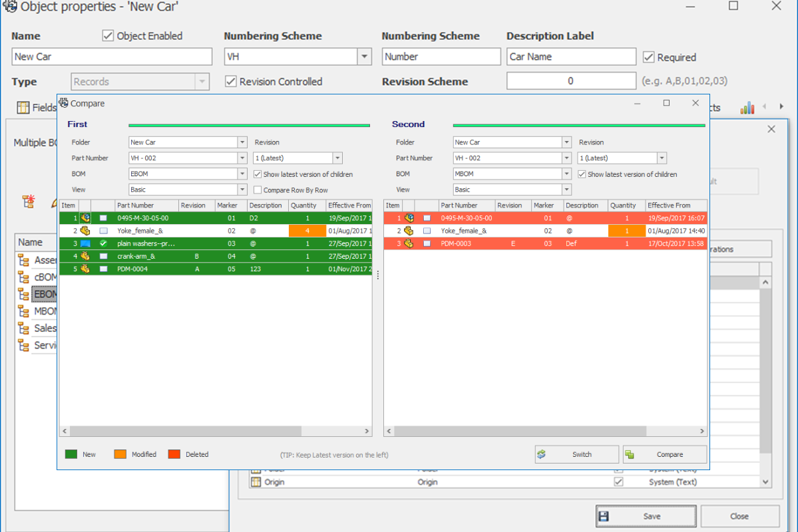Open Second BOM dropdown showing MBOM

(x=566, y=174)
